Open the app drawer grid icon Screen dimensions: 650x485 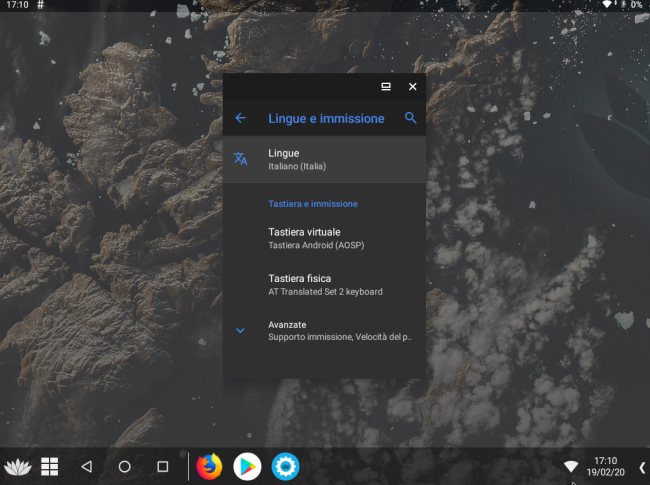(49, 466)
